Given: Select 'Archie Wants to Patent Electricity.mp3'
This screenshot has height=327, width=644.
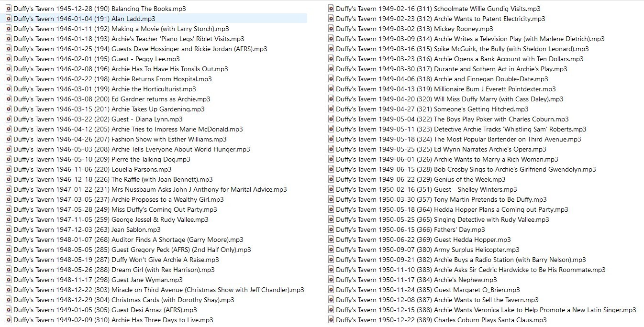Looking at the screenshot, I should point(441,19).
